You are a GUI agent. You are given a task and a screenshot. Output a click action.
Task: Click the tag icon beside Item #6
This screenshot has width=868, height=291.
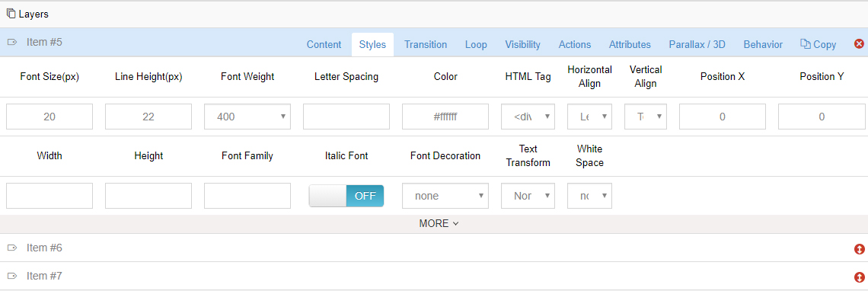tap(12, 248)
